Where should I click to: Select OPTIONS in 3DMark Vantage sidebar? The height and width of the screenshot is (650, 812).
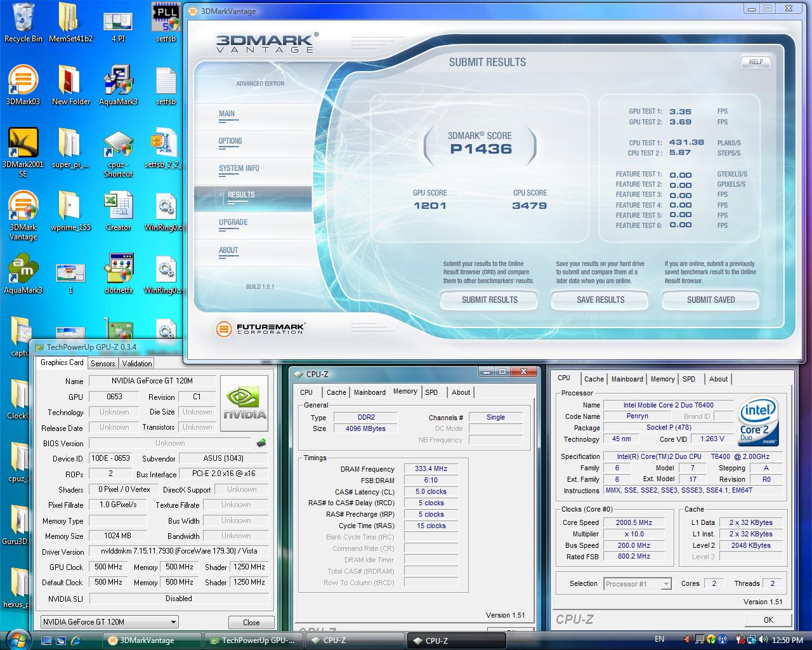(x=230, y=141)
